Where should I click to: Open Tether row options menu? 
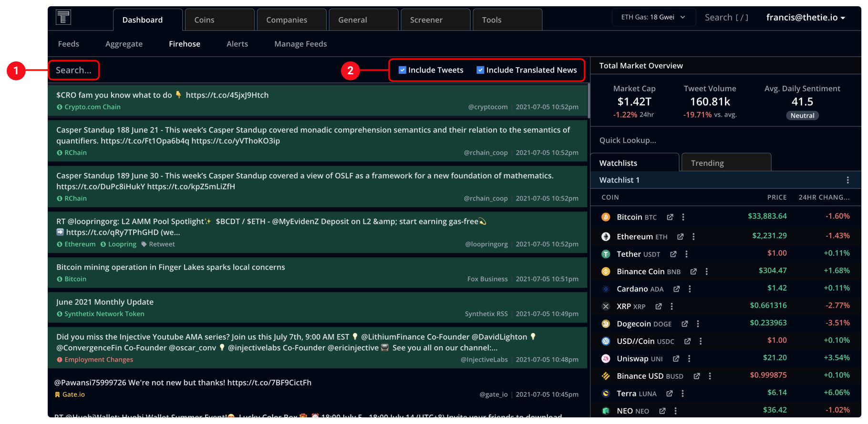click(x=686, y=254)
